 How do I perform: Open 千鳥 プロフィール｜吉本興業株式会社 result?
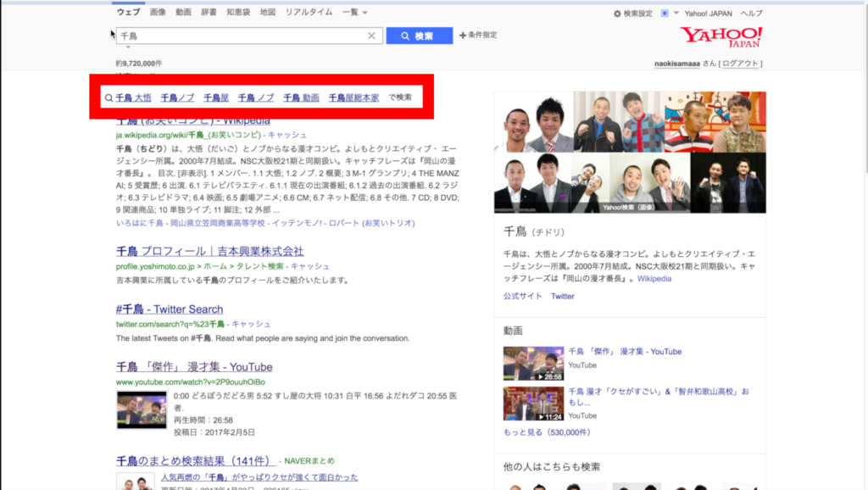[210, 252]
